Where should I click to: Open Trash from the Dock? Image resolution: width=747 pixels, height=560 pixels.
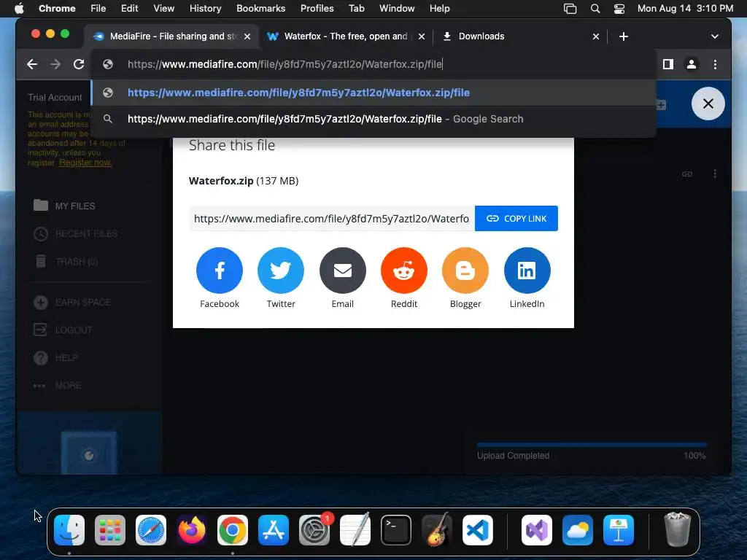click(677, 530)
